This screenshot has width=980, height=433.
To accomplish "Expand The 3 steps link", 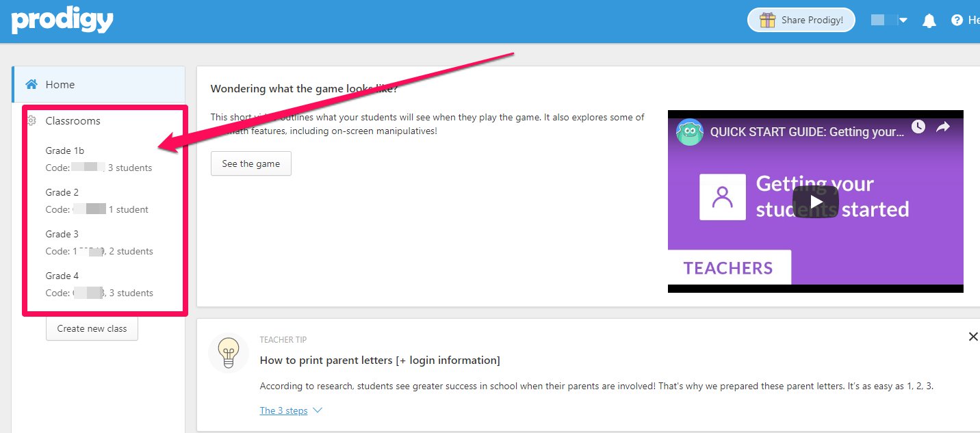I will point(290,410).
